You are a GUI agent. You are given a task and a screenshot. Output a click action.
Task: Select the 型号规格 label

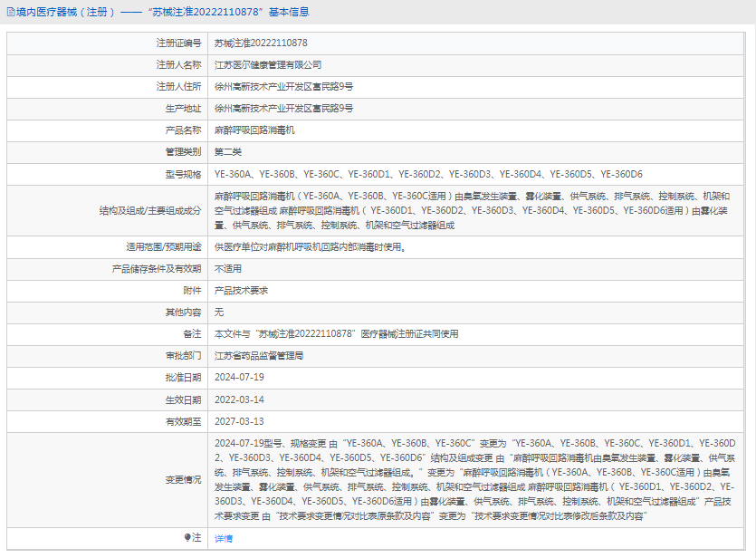point(183,174)
